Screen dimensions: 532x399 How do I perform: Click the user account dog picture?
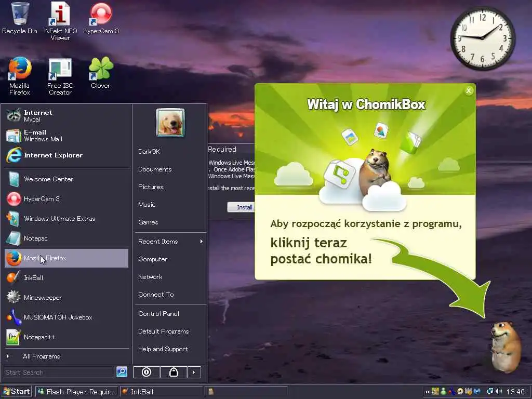pyautogui.click(x=170, y=123)
